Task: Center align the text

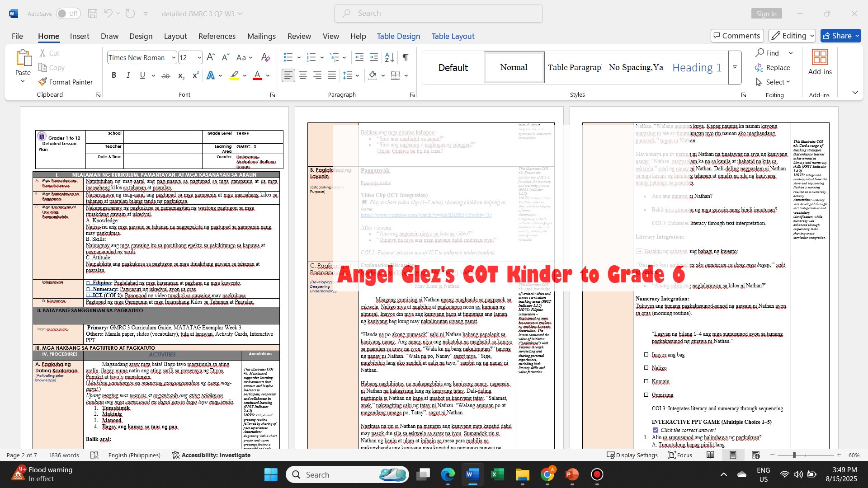Action: [x=303, y=75]
